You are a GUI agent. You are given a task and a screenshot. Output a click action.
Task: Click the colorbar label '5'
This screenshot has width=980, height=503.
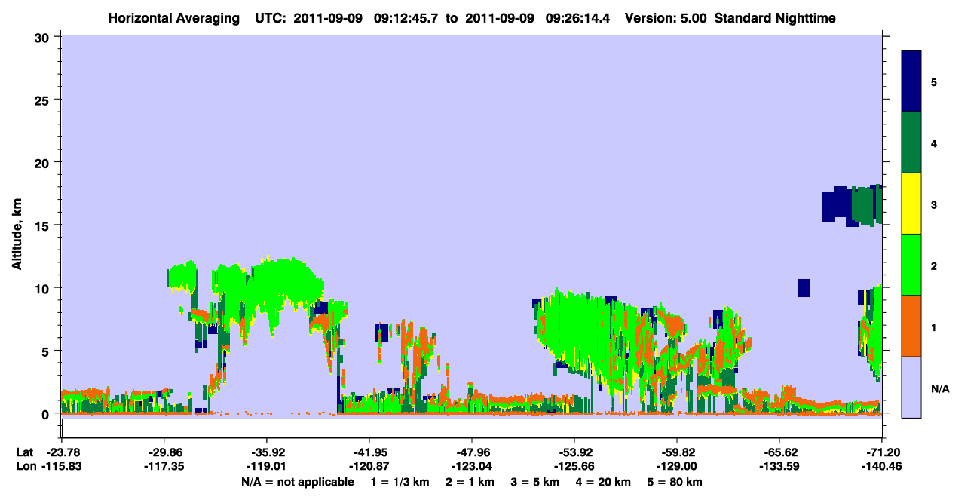[x=933, y=81]
